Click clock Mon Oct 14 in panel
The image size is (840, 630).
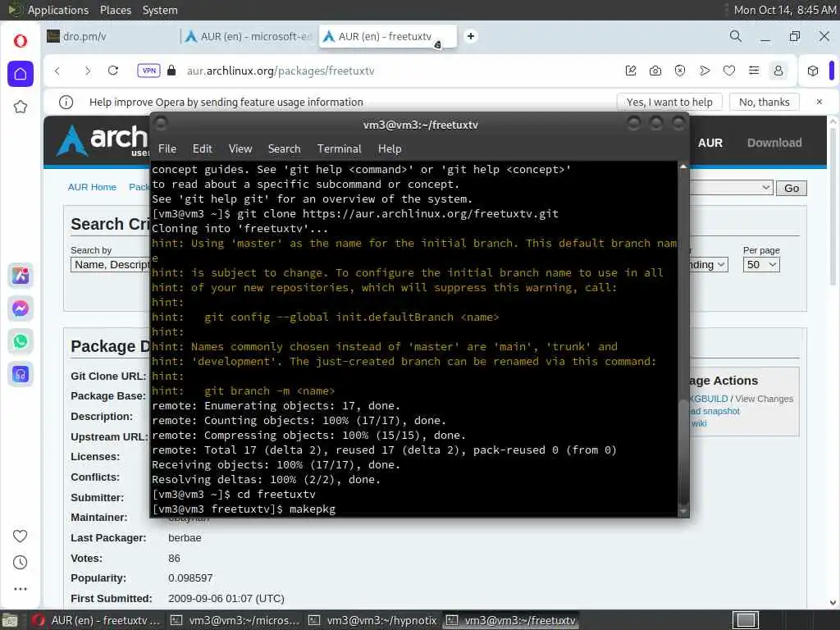784,10
